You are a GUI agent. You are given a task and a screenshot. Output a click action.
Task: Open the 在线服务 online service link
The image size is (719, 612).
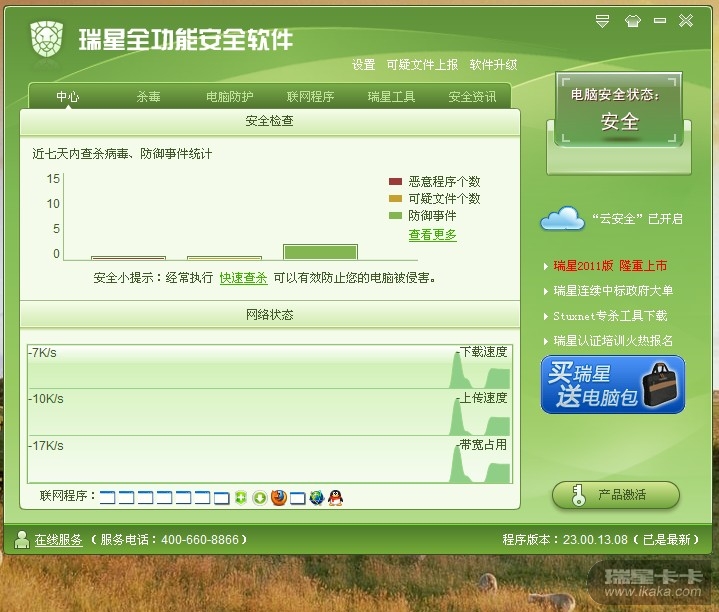pyautogui.click(x=59, y=540)
